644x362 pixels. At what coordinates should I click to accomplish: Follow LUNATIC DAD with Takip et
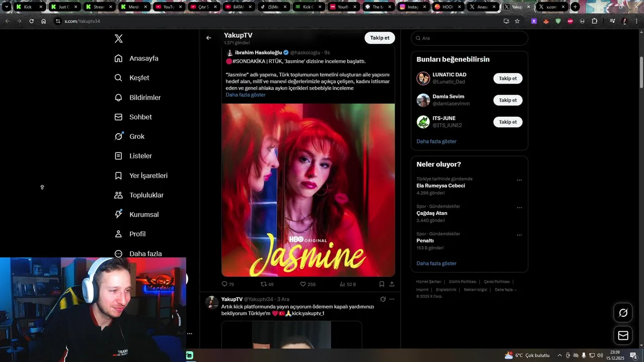508,78
